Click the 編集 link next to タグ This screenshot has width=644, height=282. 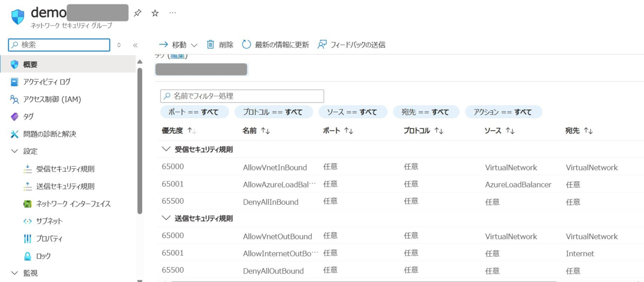[177, 56]
